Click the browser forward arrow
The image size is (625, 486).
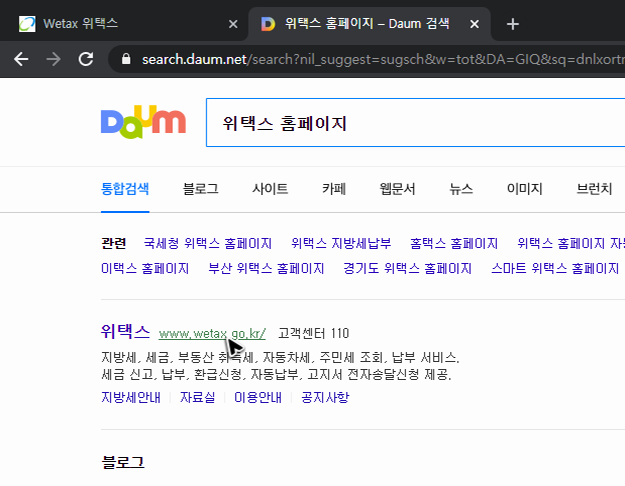[x=53, y=59]
